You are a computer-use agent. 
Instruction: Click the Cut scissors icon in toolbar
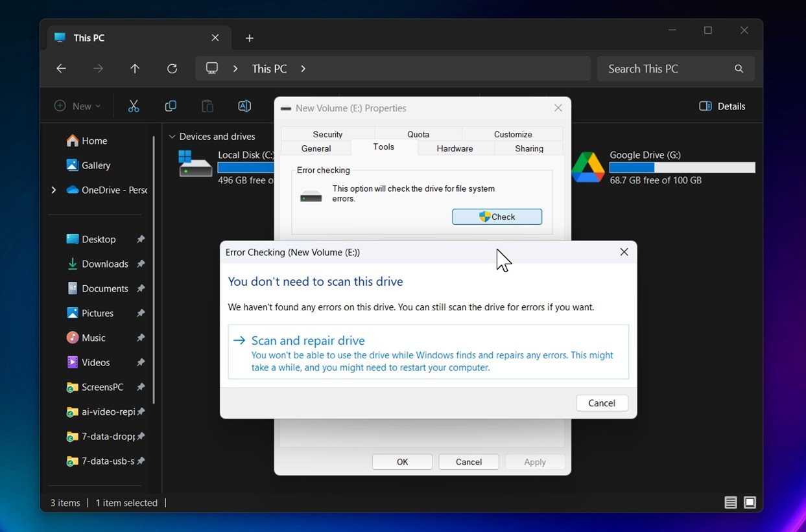(134, 106)
